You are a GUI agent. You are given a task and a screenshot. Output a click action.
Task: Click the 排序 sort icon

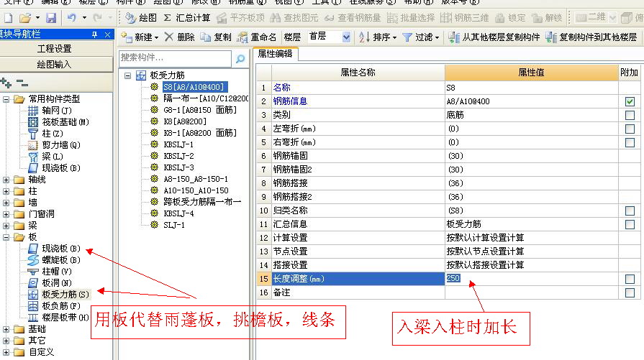pyautogui.click(x=363, y=37)
